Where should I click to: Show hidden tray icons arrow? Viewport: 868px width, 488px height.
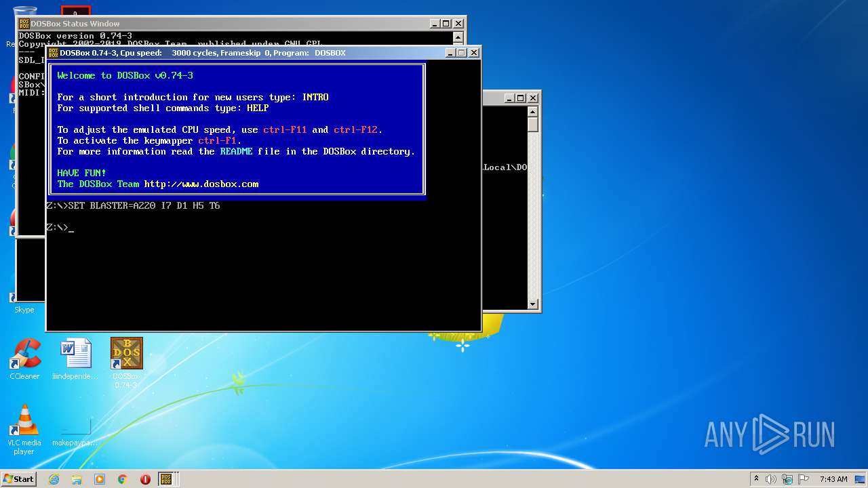[756, 479]
